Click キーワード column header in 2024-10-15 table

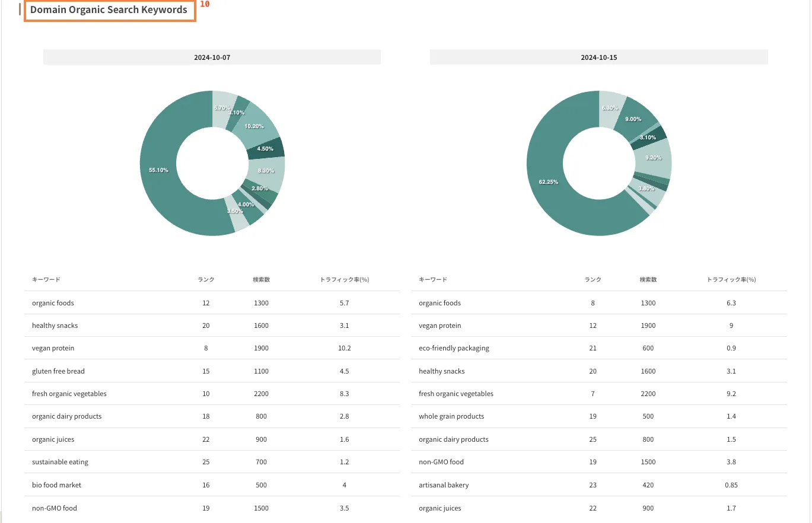point(433,279)
